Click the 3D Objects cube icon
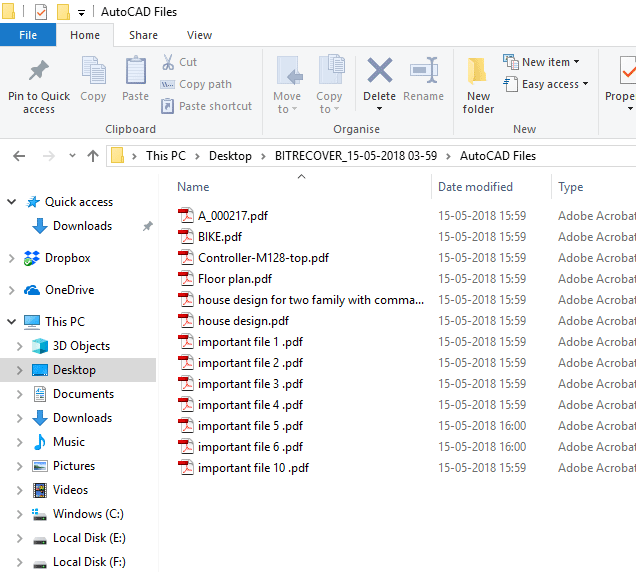Screen dimensions: 636x572 (x=40, y=346)
